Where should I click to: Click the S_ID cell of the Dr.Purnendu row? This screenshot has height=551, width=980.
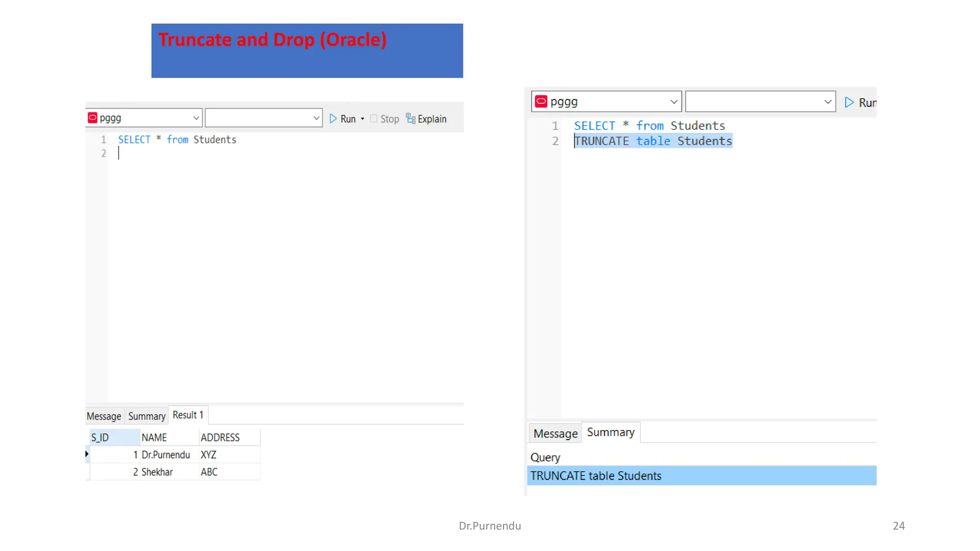tap(115, 455)
